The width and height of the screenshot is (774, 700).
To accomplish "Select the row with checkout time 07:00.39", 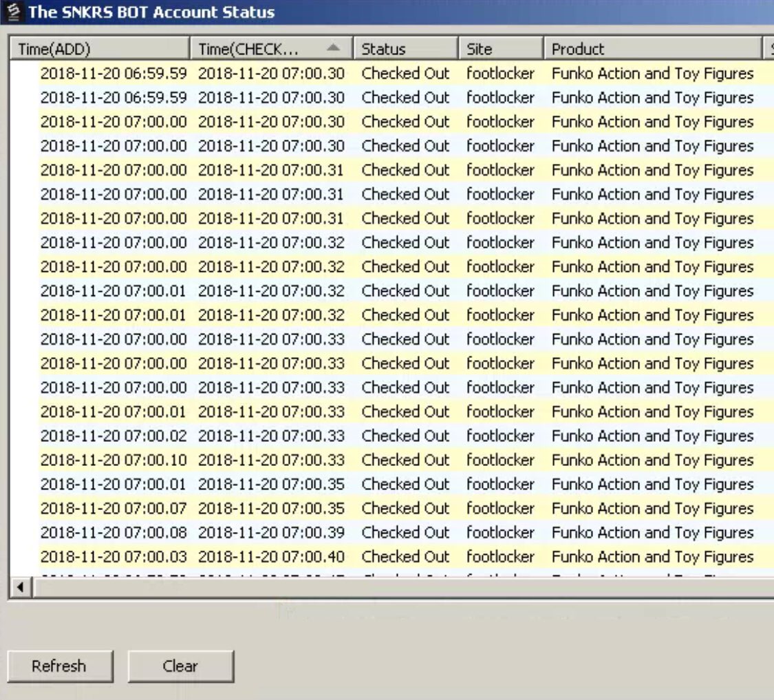I will coord(406,533).
